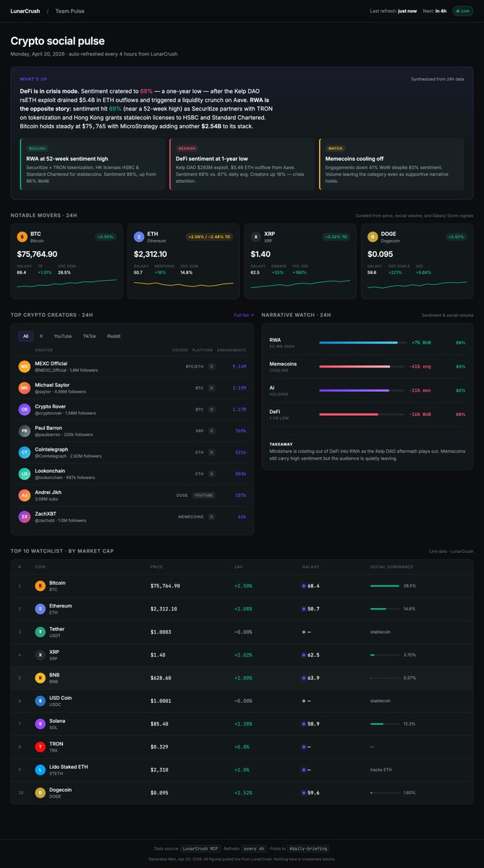
Task: Click Bitcoin coin icon in watchlist table
Action: coord(41,586)
